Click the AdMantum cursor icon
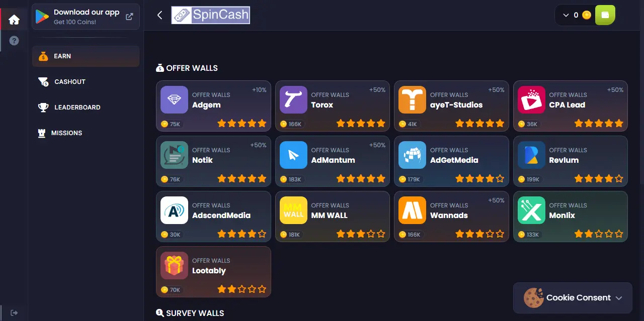Viewport: 644px width, 321px height. pyautogui.click(x=293, y=155)
